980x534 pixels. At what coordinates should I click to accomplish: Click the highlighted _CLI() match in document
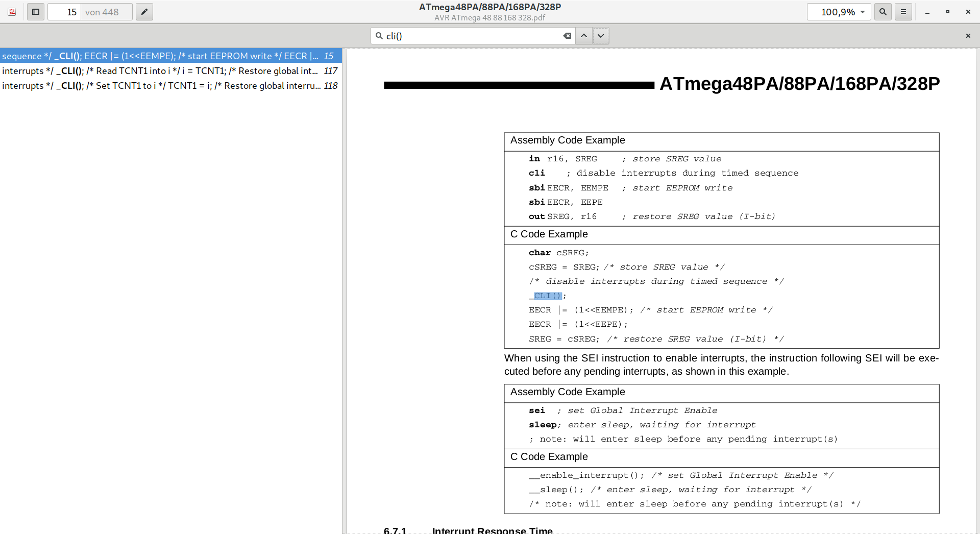click(548, 296)
